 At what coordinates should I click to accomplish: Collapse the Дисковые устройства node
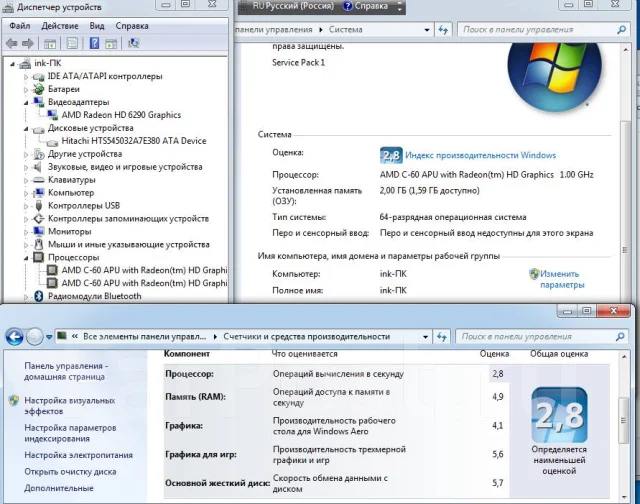tap(26, 129)
